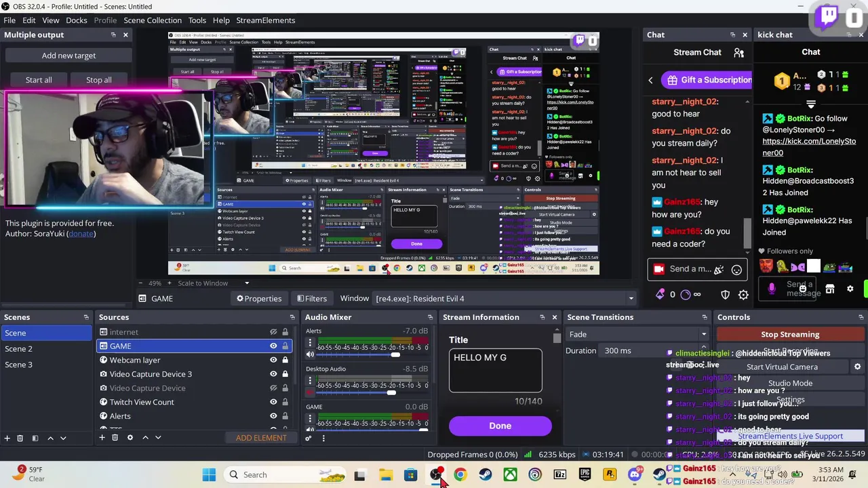Click the Twitch chat Send a message field

click(x=697, y=269)
